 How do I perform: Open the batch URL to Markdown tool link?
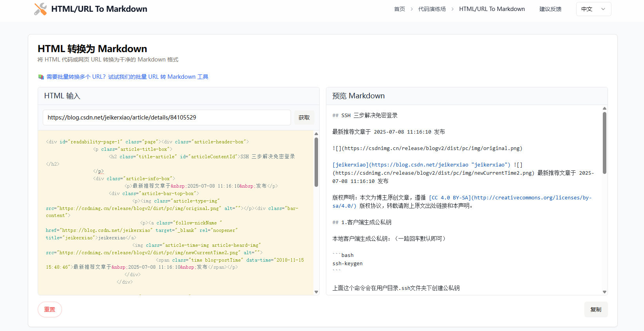pyautogui.click(x=127, y=77)
